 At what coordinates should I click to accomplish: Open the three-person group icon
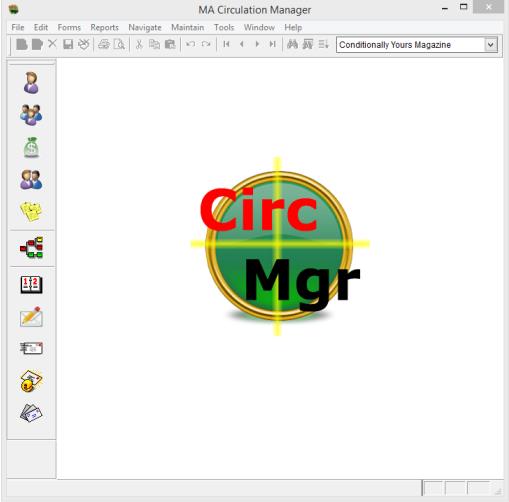[x=31, y=115]
